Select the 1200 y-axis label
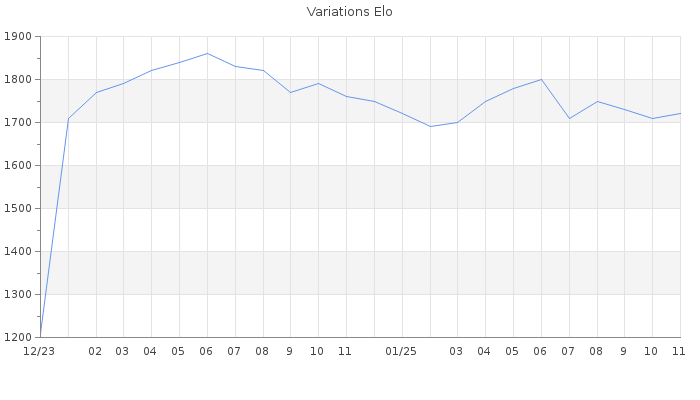Screen dimensions: 700x400 click(x=17, y=338)
